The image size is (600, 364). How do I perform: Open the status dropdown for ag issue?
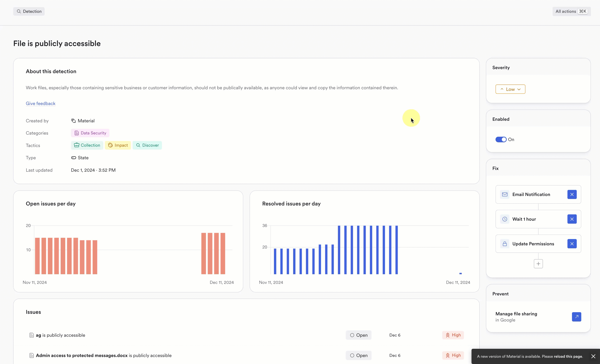[x=358, y=335]
